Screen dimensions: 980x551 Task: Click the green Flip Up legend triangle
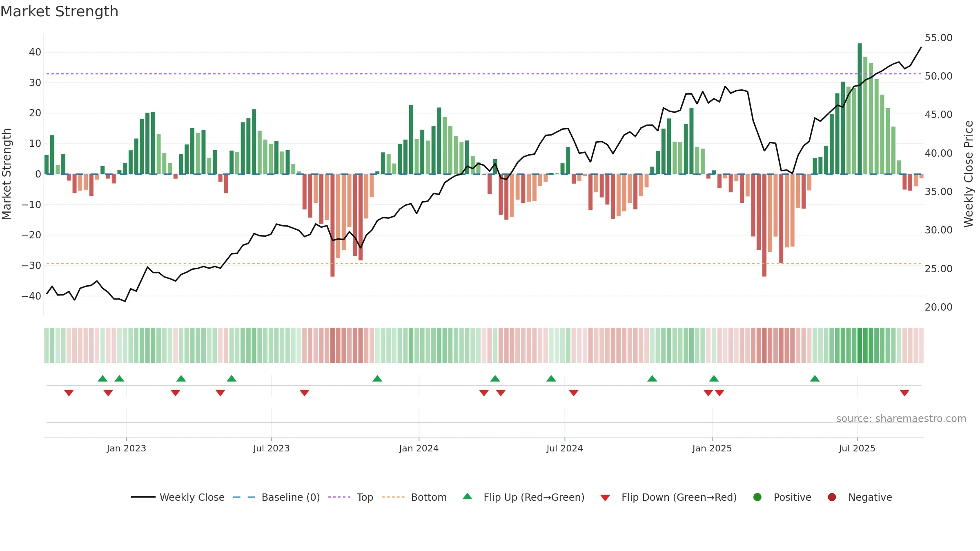(x=468, y=497)
